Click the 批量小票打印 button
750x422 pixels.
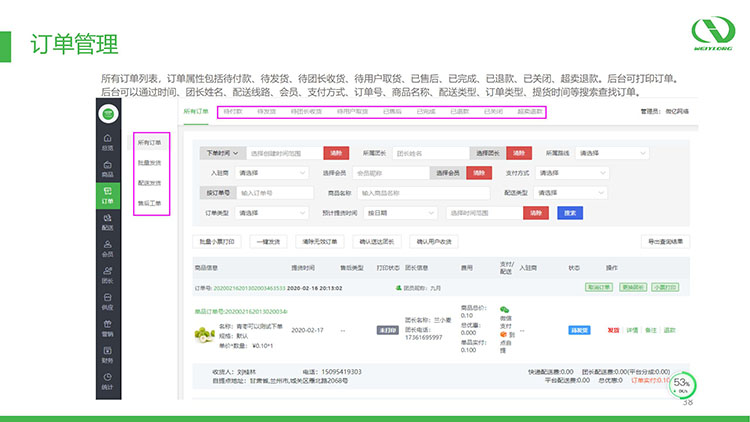(217, 242)
